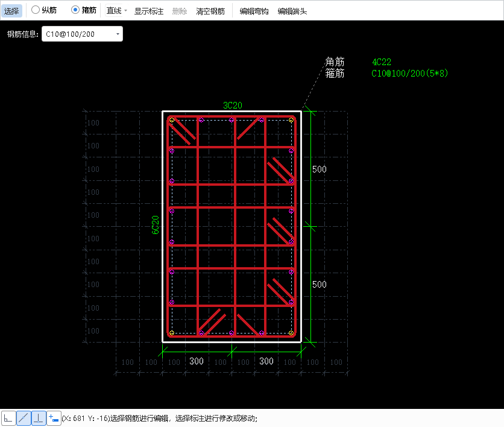Click the 箍筋 legend label in drawing
504x427 pixels.
335,74
